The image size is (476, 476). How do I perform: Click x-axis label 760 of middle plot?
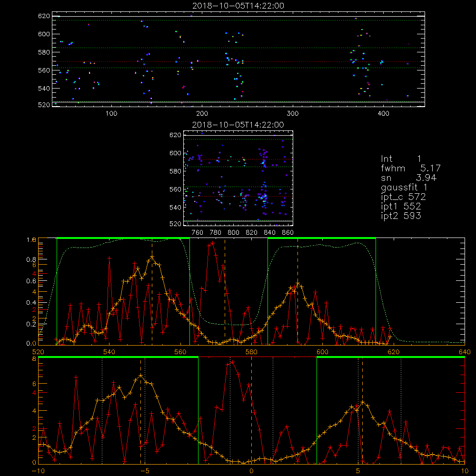pos(198,233)
